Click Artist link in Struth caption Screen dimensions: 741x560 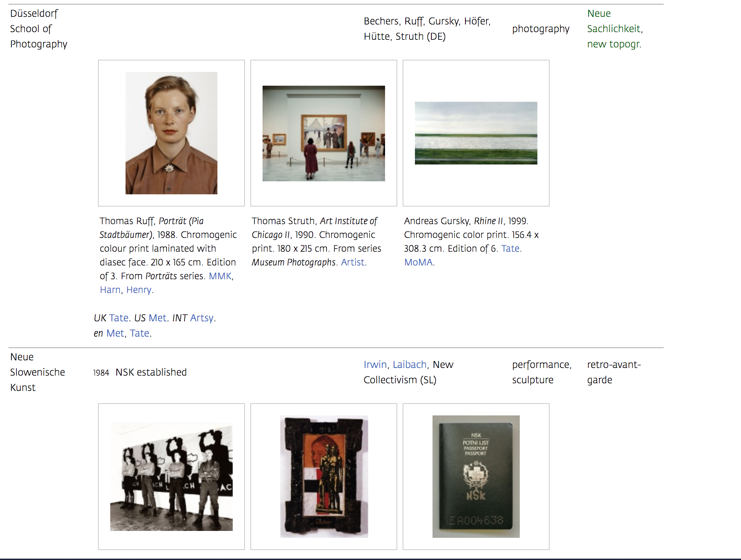pos(353,262)
